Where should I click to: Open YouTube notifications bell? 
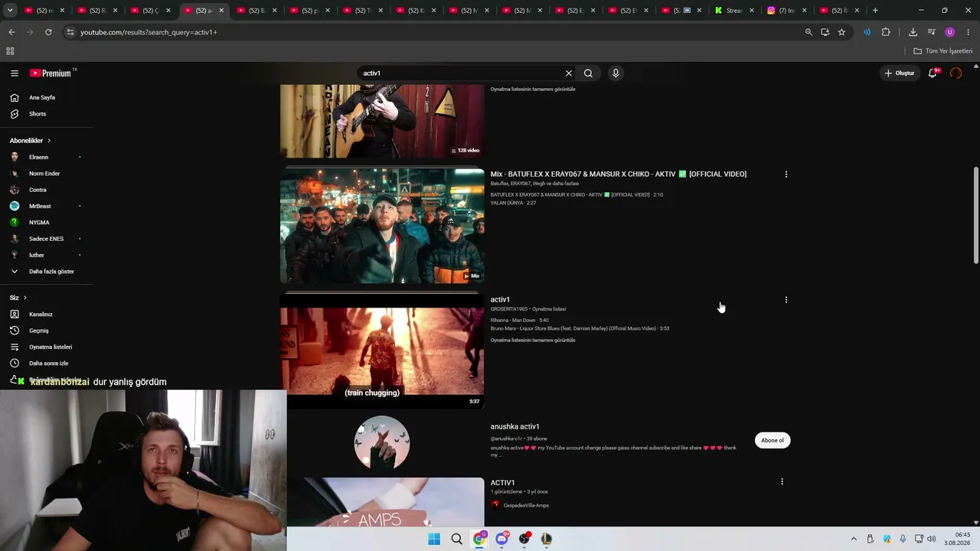(x=933, y=73)
